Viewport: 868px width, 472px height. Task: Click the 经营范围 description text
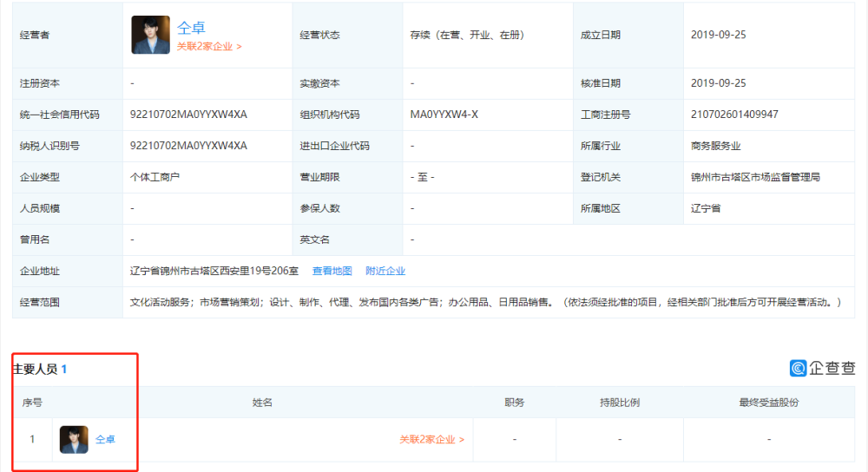485,302
